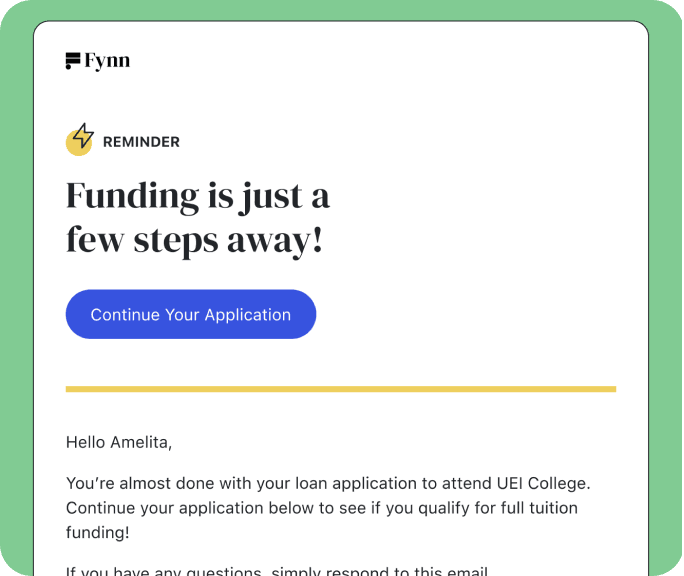Screen dimensions: 684x576
Task: Click the "Hello Amelita," greeting
Action: (111, 441)
